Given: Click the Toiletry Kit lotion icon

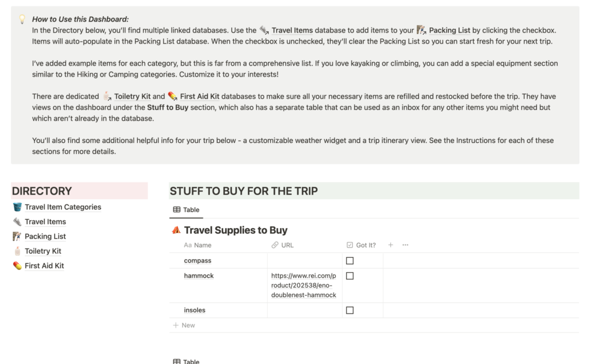Looking at the screenshot, I should coord(16,251).
